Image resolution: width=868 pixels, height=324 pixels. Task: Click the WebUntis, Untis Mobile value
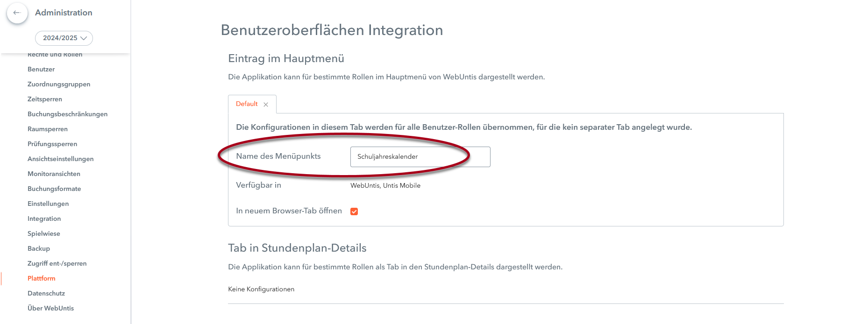(385, 185)
